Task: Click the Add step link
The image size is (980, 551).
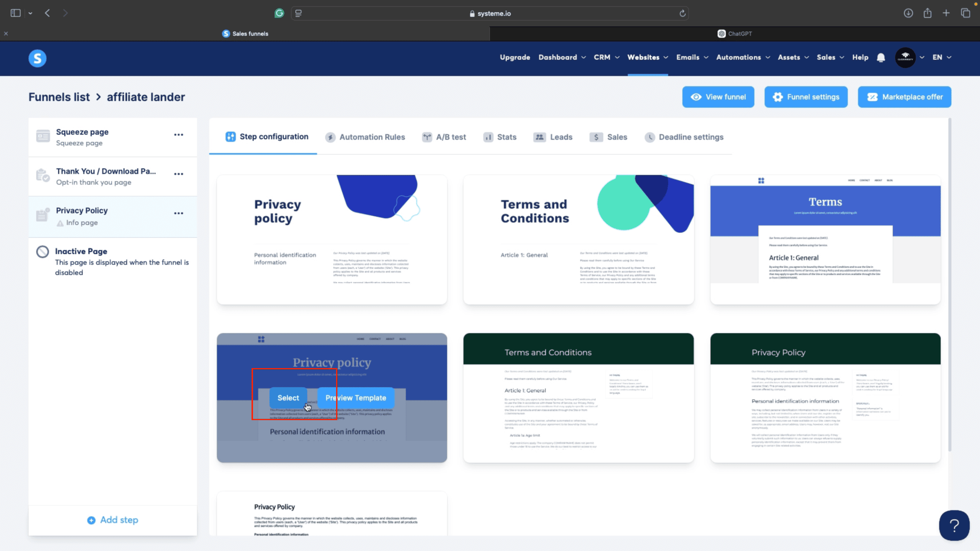Action: click(x=113, y=520)
